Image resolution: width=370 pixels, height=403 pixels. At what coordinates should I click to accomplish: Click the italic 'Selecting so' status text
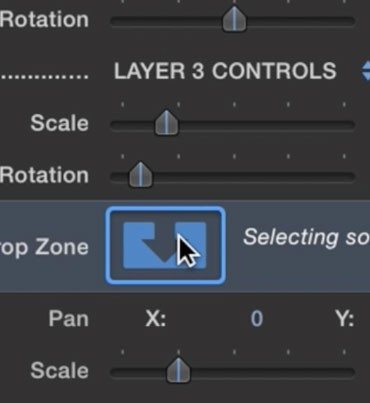click(306, 237)
